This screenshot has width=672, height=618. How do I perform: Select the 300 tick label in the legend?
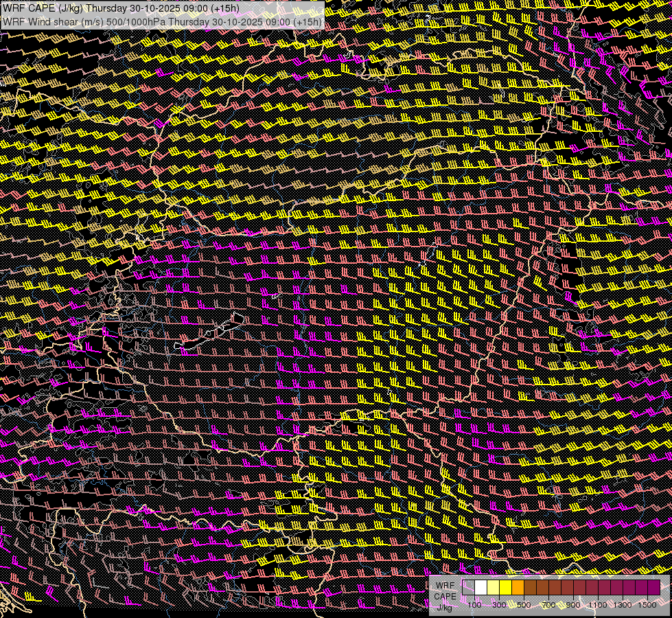[499, 605]
